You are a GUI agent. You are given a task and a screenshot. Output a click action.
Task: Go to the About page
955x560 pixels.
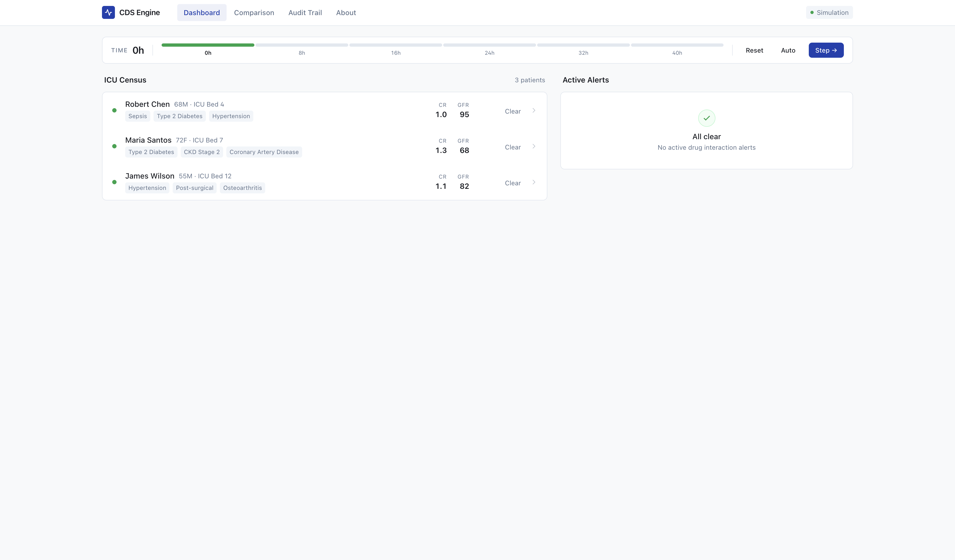pos(346,12)
